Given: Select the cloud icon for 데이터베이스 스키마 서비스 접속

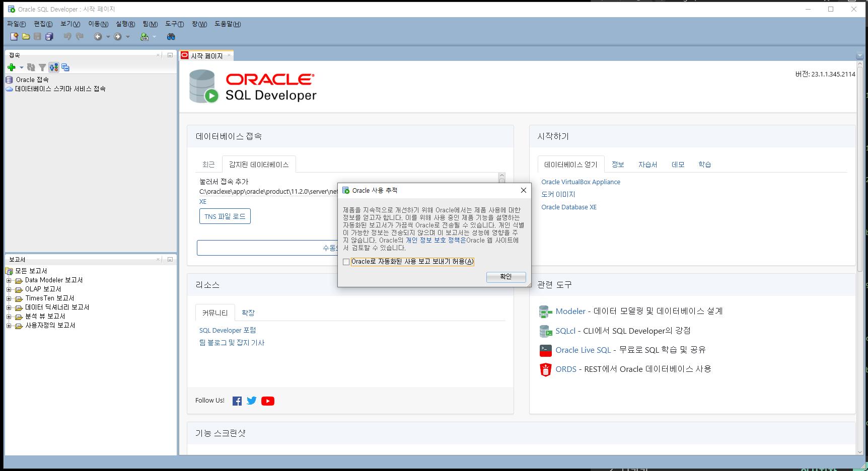Looking at the screenshot, I should 9,89.
